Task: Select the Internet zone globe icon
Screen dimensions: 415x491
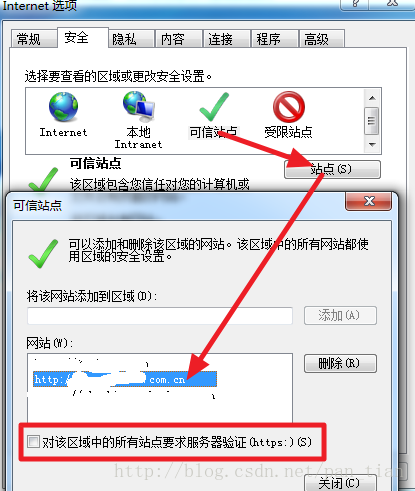Action: pos(63,107)
